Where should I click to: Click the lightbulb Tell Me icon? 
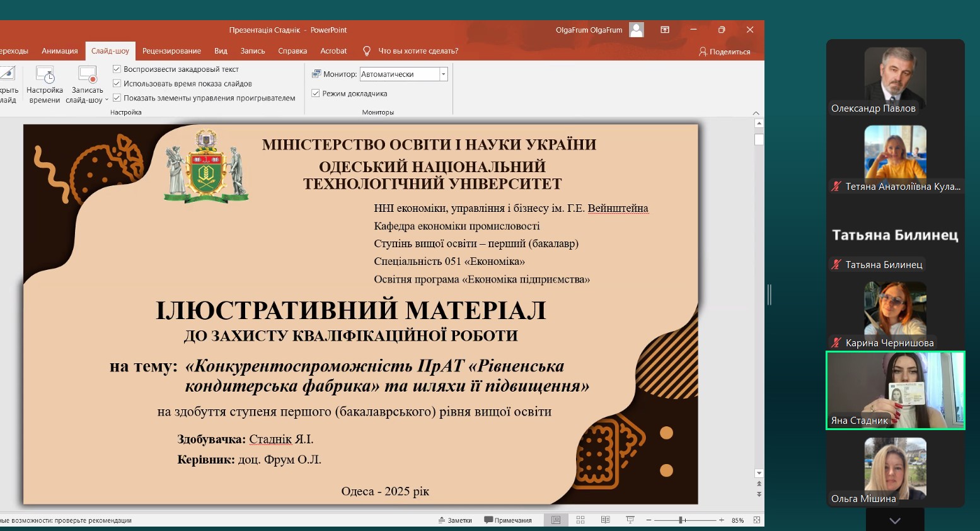click(367, 51)
